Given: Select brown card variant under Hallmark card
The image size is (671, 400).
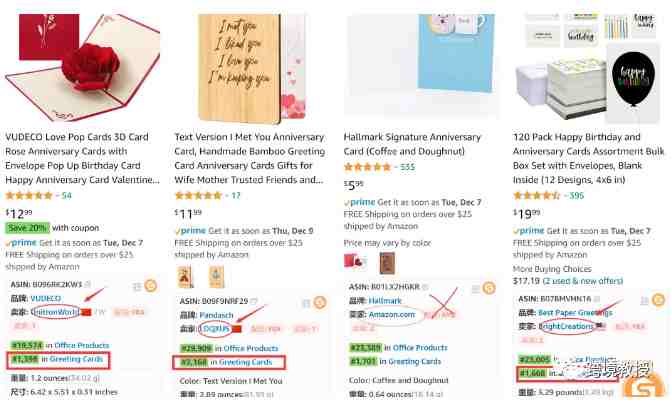Looking at the screenshot, I should tap(387, 263).
